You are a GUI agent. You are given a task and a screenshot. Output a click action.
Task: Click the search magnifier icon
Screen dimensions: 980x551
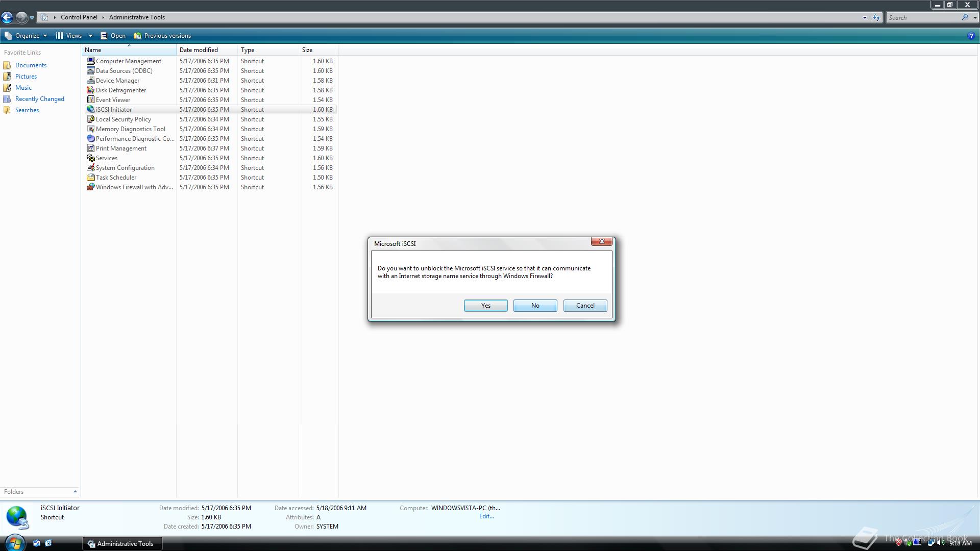[x=965, y=17]
